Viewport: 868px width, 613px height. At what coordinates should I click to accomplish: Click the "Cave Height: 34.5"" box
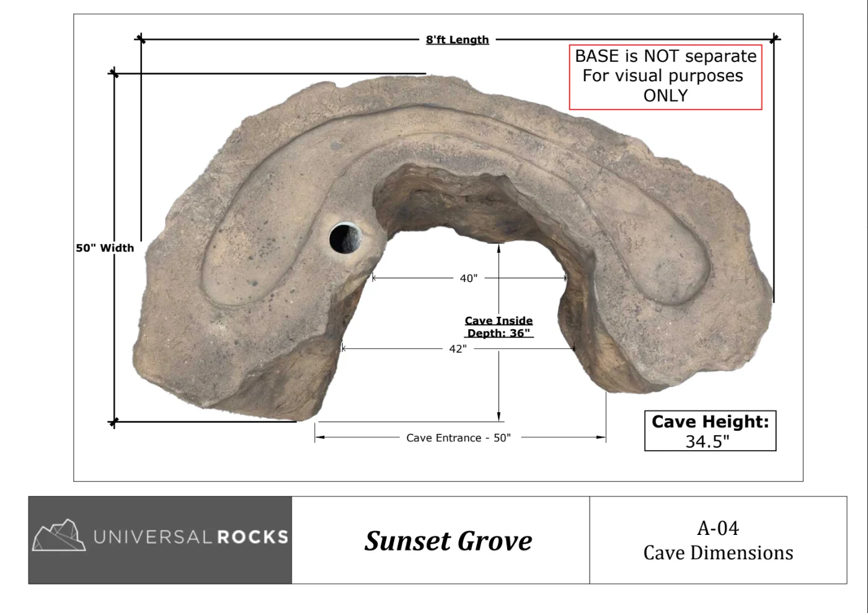click(x=710, y=431)
